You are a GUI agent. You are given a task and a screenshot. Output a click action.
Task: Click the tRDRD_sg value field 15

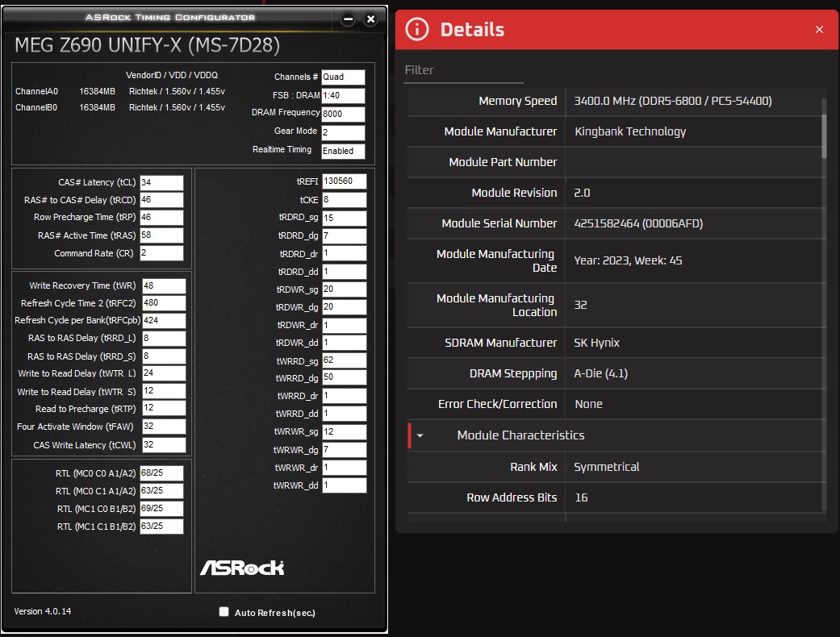click(345, 218)
